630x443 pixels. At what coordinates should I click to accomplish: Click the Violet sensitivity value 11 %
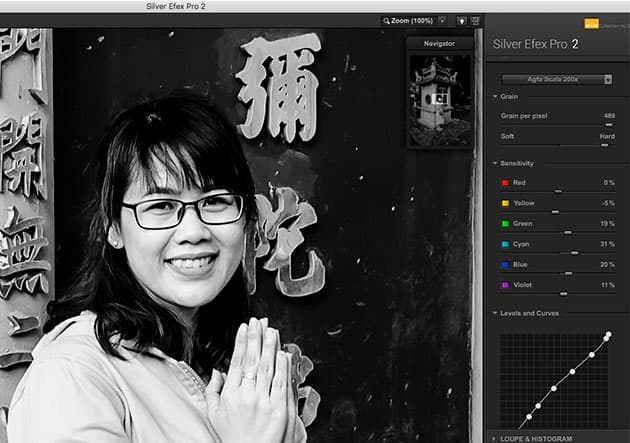coord(608,285)
